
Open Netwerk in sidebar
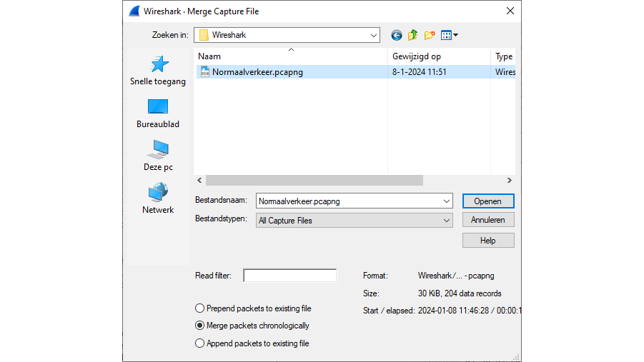coord(158,198)
